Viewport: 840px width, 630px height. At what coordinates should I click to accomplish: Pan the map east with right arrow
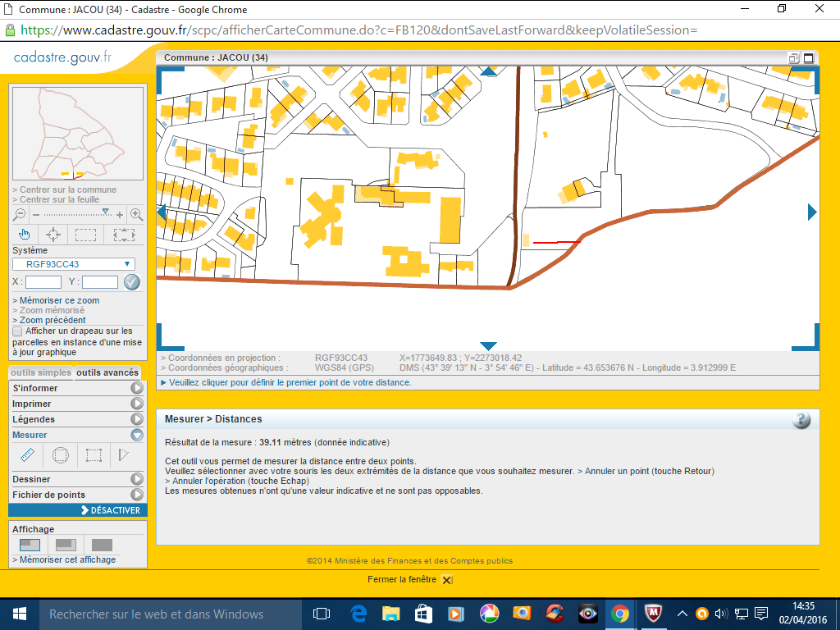tap(812, 212)
